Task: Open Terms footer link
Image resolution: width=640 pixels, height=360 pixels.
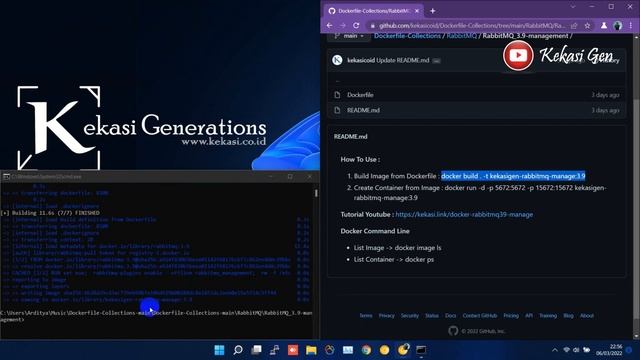Action: [x=366, y=316]
